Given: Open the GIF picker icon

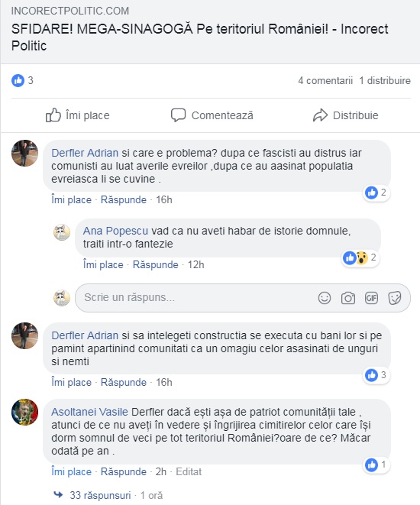Looking at the screenshot, I should click(x=371, y=298).
